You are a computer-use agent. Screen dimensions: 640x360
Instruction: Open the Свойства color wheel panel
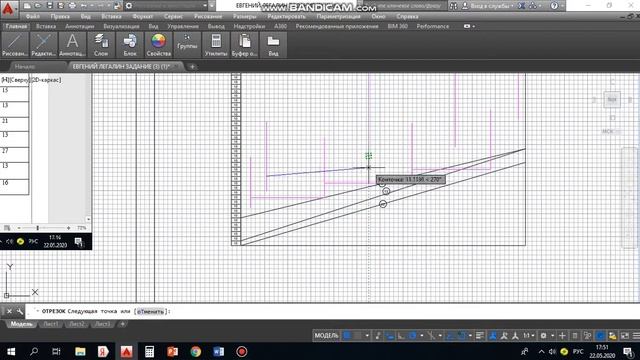pyautogui.click(x=158, y=44)
